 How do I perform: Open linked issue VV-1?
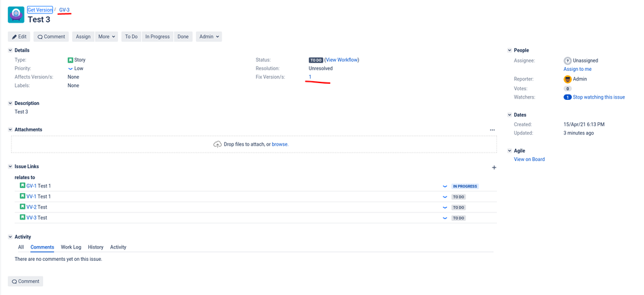tap(32, 196)
